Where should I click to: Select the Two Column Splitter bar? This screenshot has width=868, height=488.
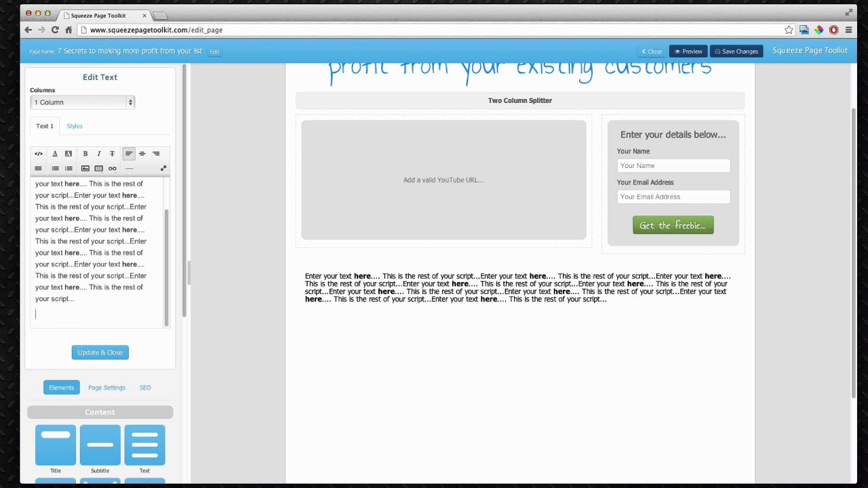pos(520,100)
